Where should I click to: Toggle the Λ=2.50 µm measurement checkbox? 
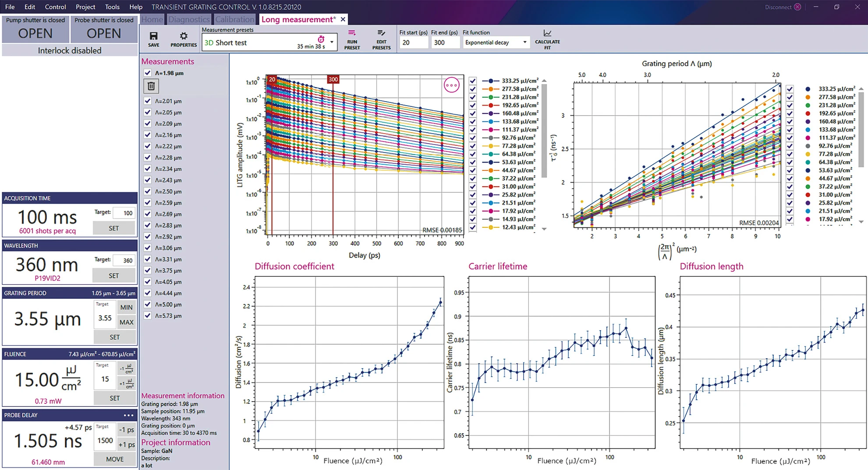click(148, 191)
